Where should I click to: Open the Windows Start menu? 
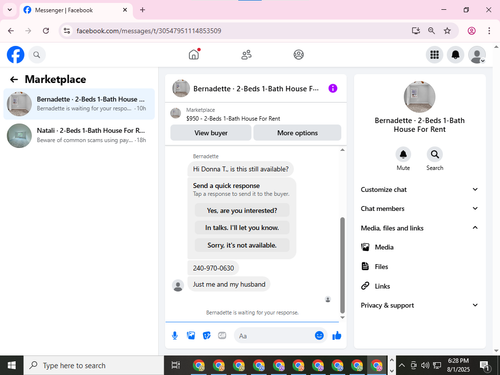[11, 365]
